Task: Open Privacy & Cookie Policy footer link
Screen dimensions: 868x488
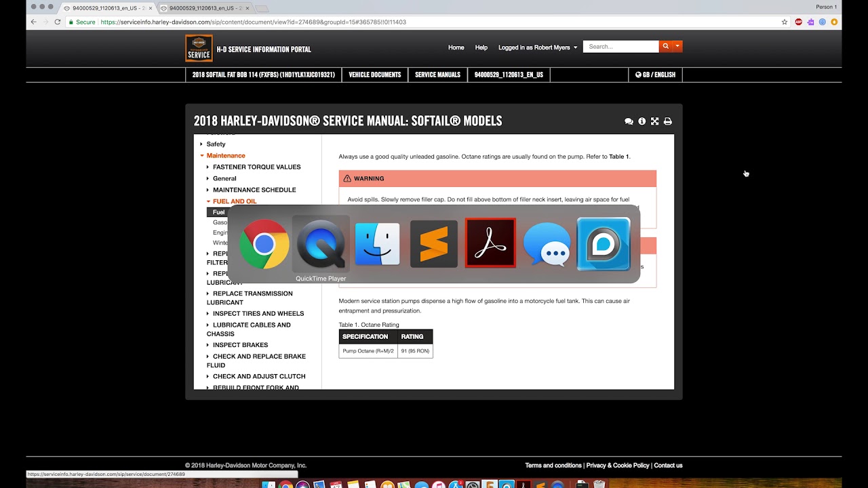Action: pyautogui.click(x=618, y=466)
